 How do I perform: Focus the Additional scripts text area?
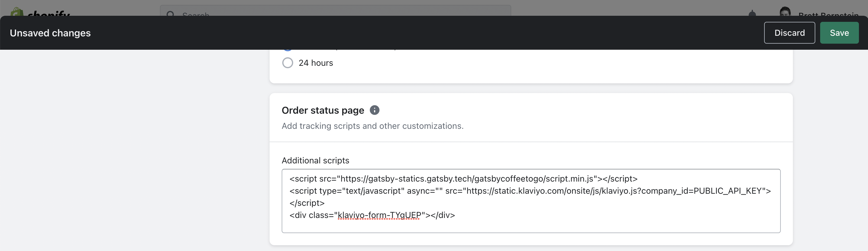pos(531,201)
